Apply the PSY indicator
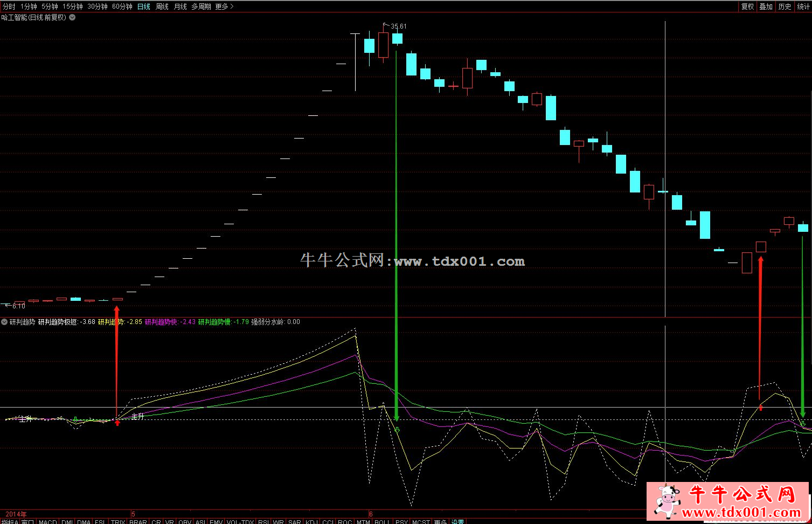Screen dimensions: 812x524 point(401,521)
